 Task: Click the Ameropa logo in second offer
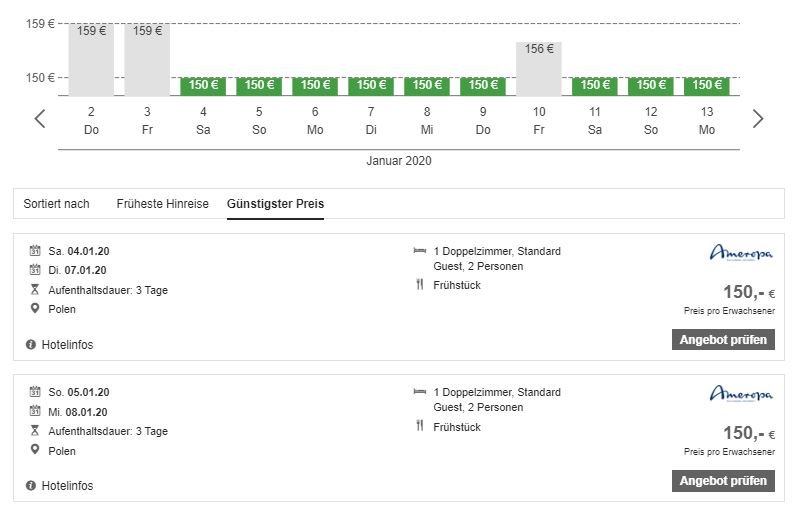pos(741,395)
